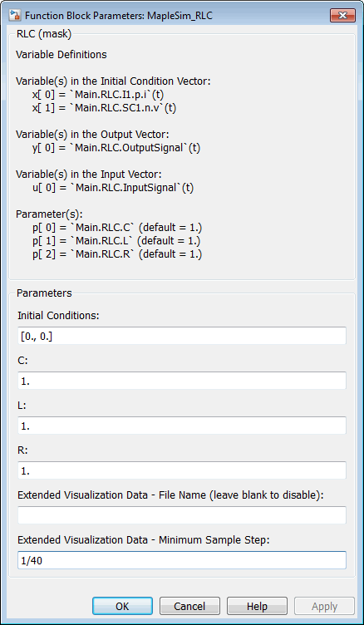
Task: Confirm settings with the OK button
Action: click(122, 606)
